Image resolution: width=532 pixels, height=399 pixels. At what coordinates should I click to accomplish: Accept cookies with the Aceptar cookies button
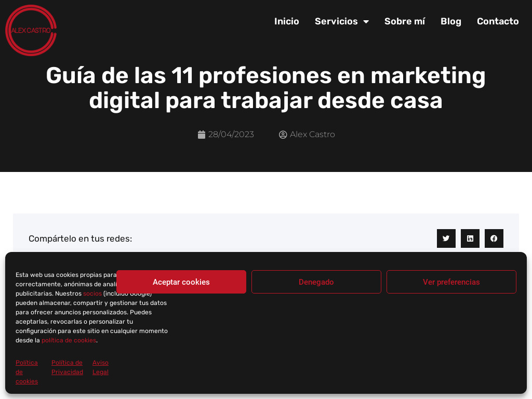[181, 282]
